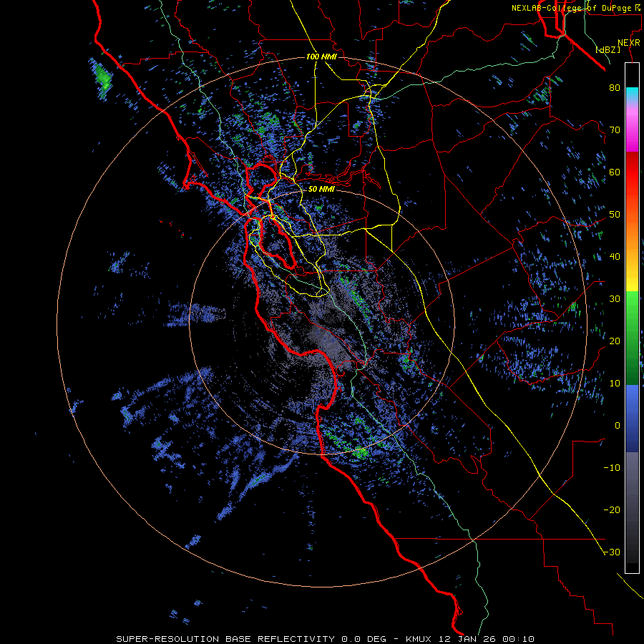
Task: Click the "SUPER-RESOLUTION BASE REFLECTIVITY" caption text
Action: pyautogui.click(x=225, y=639)
